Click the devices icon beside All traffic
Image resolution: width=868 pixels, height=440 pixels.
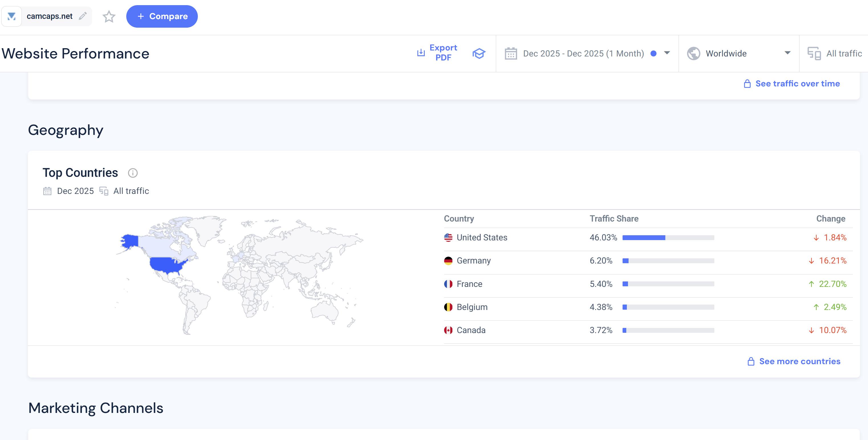pos(814,54)
